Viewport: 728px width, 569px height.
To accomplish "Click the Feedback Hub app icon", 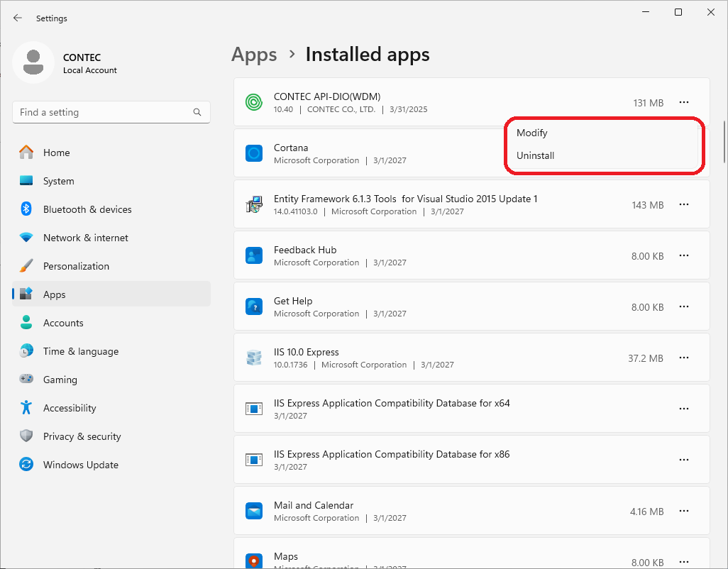I will [x=254, y=255].
